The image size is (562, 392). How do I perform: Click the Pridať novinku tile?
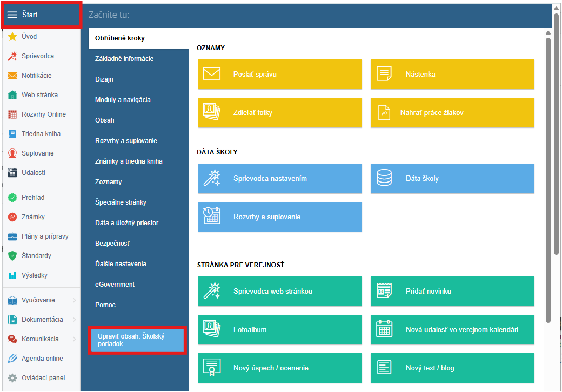click(x=452, y=291)
